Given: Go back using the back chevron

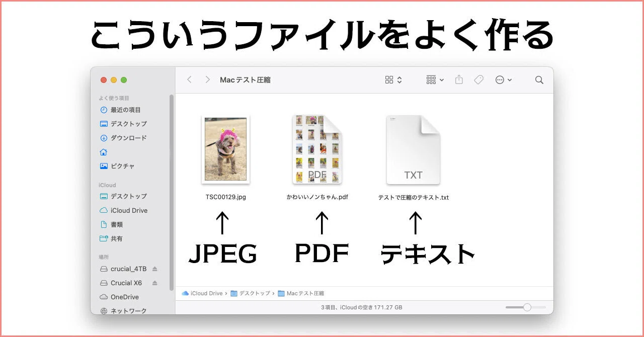Looking at the screenshot, I should (x=189, y=80).
